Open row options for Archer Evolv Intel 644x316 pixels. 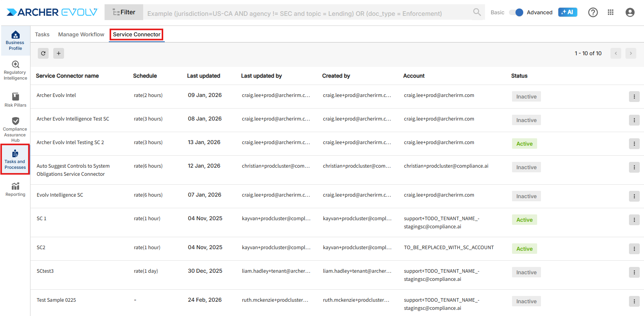(634, 97)
